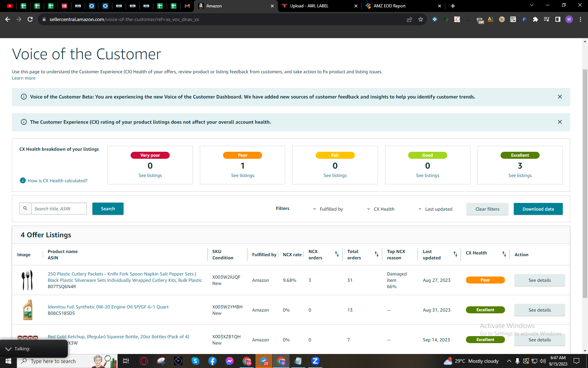Viewport: 588px width, 368px height.
Task: Sort the table by NCX orders
Action: pos(337,254)
